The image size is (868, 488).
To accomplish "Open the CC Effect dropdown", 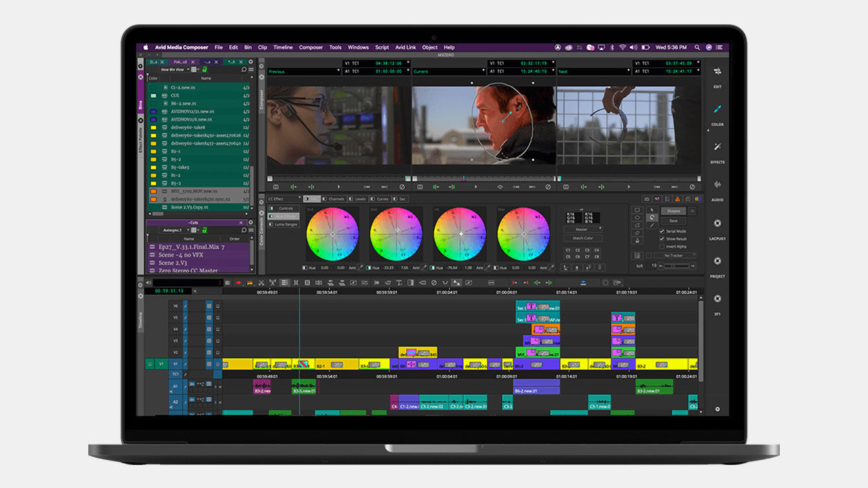I will point(283,199).
